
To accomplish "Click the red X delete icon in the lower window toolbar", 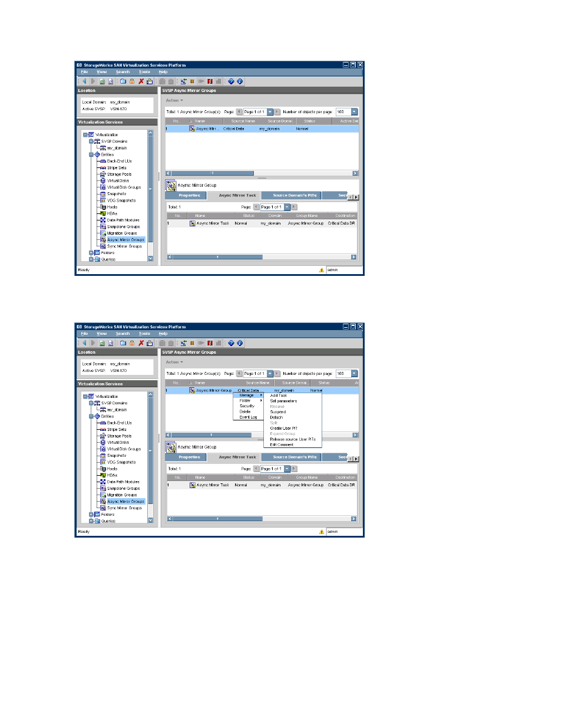I will coord(141,343).
